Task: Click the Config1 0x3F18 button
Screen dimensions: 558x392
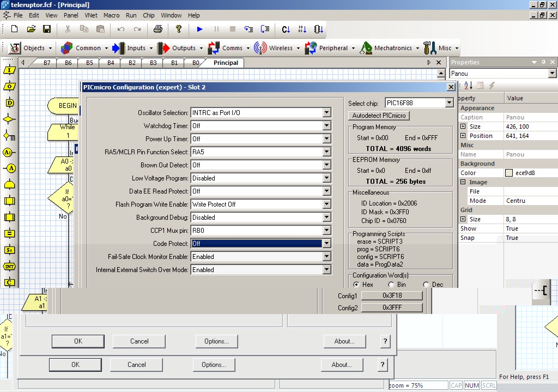Action: tap(392, 295)
